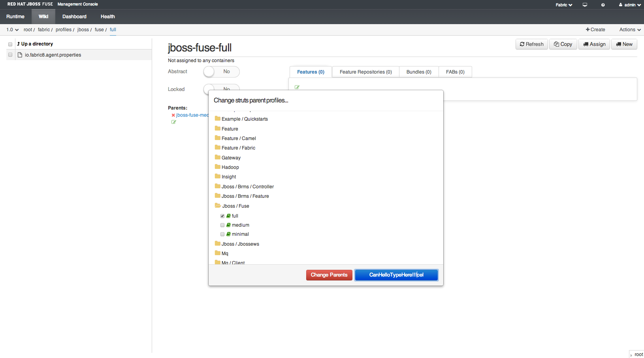Click the Mq folder icon

217,253
